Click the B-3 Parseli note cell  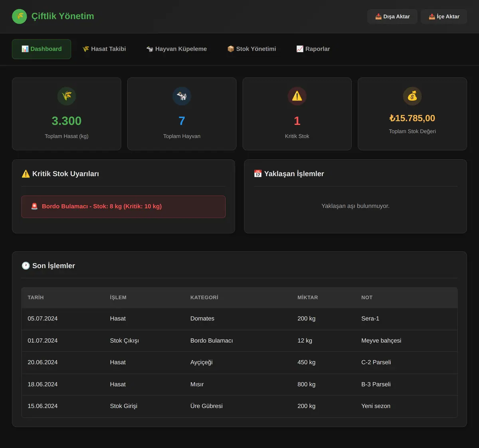[x=376, y=384]
